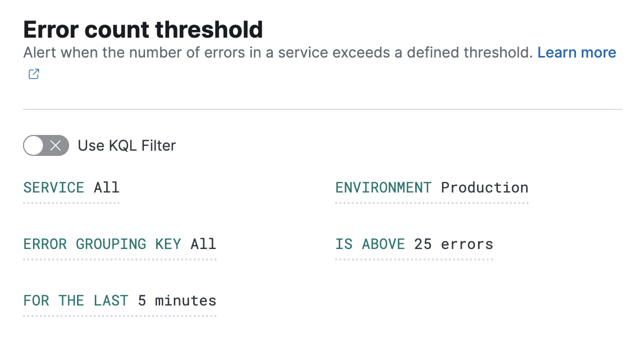Screen dimensions: 644x339
Task: Click the IS ABOVE condition label
Action: click(370, 244)
